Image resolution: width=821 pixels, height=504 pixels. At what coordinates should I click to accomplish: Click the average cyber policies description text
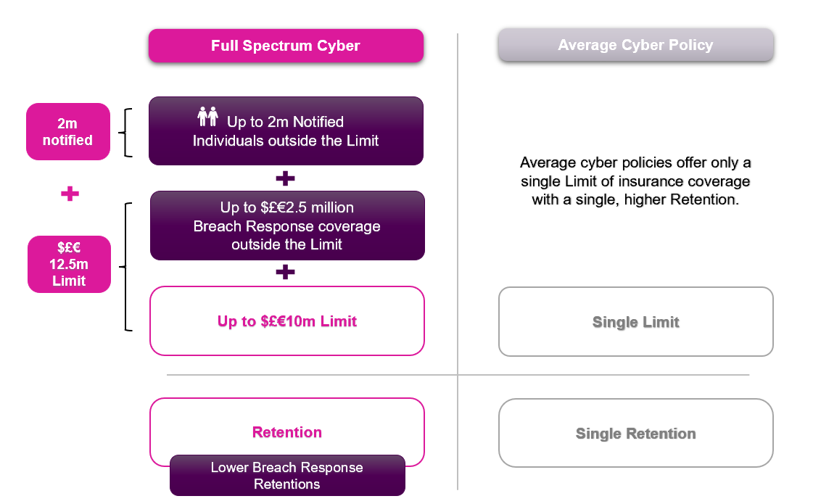pos(635,181)
